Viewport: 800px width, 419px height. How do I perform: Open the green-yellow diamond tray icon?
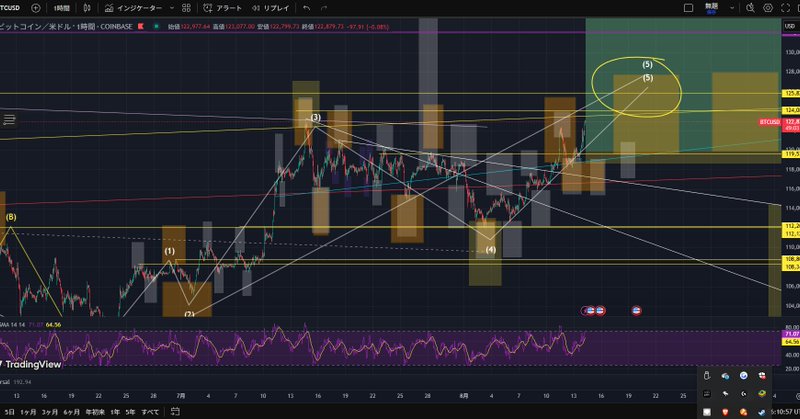click(x=762, y=394)
